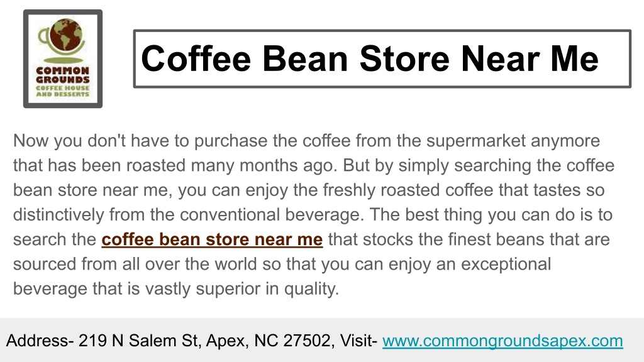Click the COMMON GROUNDS text in logo

(x=62, y=75)
